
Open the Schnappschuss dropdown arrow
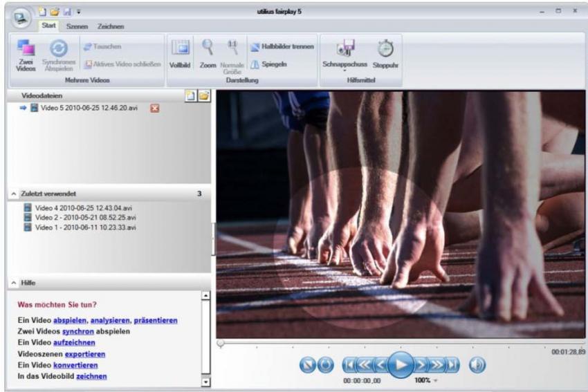[344, 71]
